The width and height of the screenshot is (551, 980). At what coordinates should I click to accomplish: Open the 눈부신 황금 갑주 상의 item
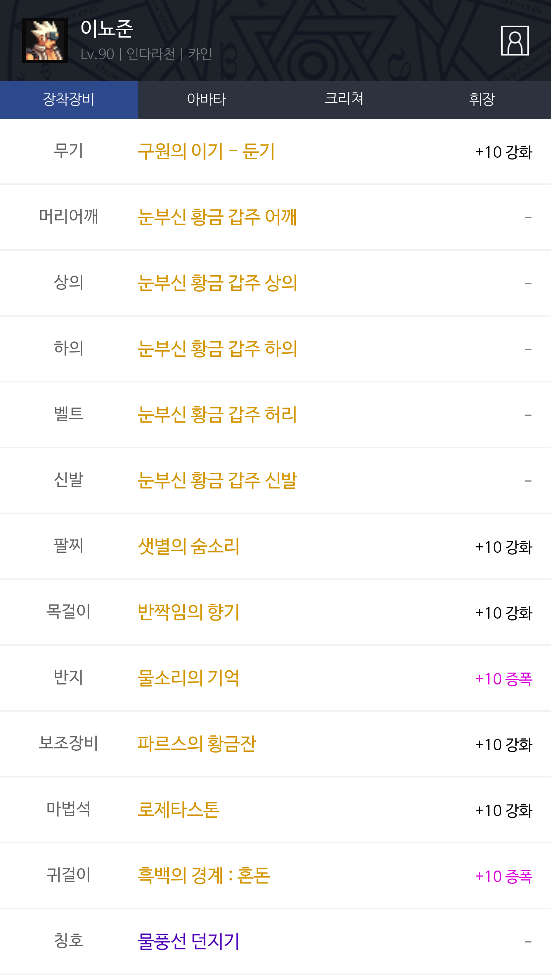(217, 283)
